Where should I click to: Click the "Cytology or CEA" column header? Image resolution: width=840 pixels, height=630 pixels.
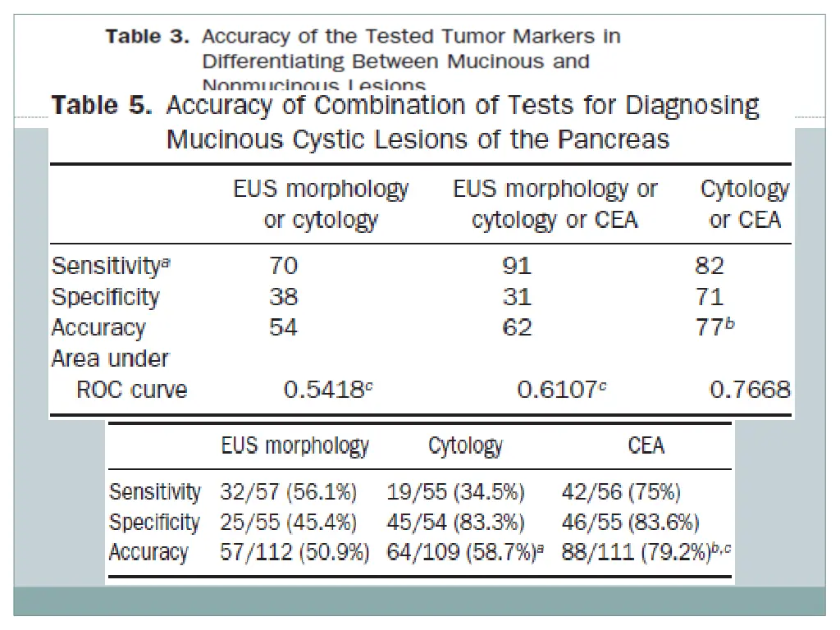pyautogui.click(x=744, y=204)
